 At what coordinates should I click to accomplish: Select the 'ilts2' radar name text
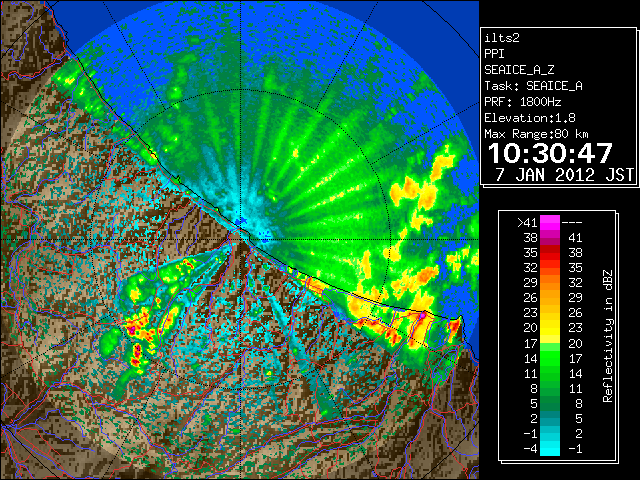(x=502, y=38)
